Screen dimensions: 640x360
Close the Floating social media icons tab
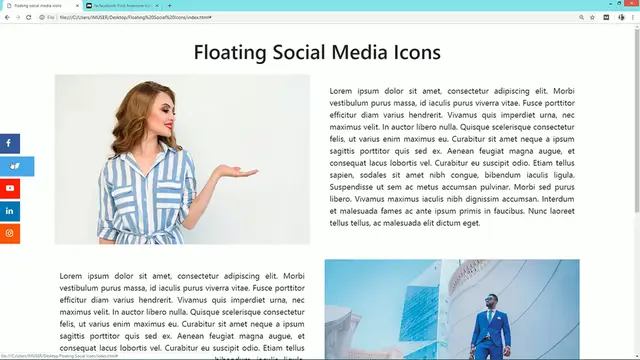pyautogui.click(x=77, y=6)
